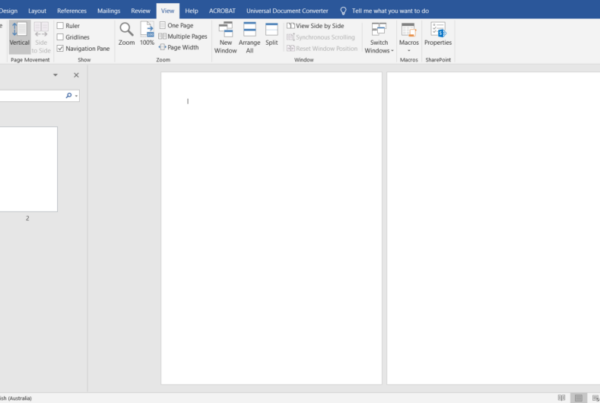Select Vertical page movement
Screen dimensions: 600x403
[20, 37]
